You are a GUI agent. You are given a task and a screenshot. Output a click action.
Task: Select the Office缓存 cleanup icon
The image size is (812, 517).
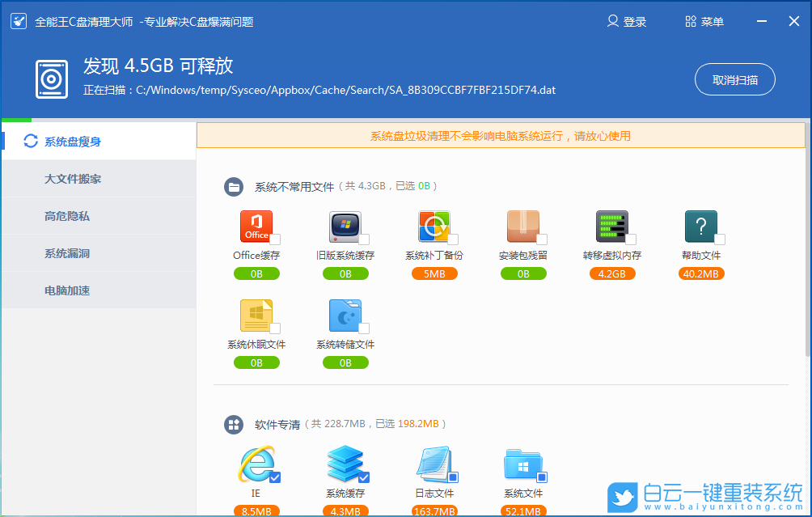256,227
